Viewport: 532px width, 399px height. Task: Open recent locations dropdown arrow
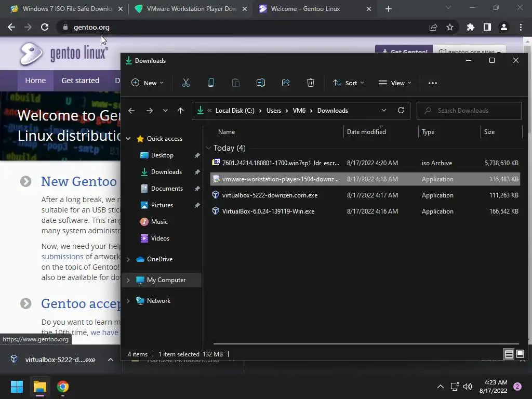click(165, 111)
